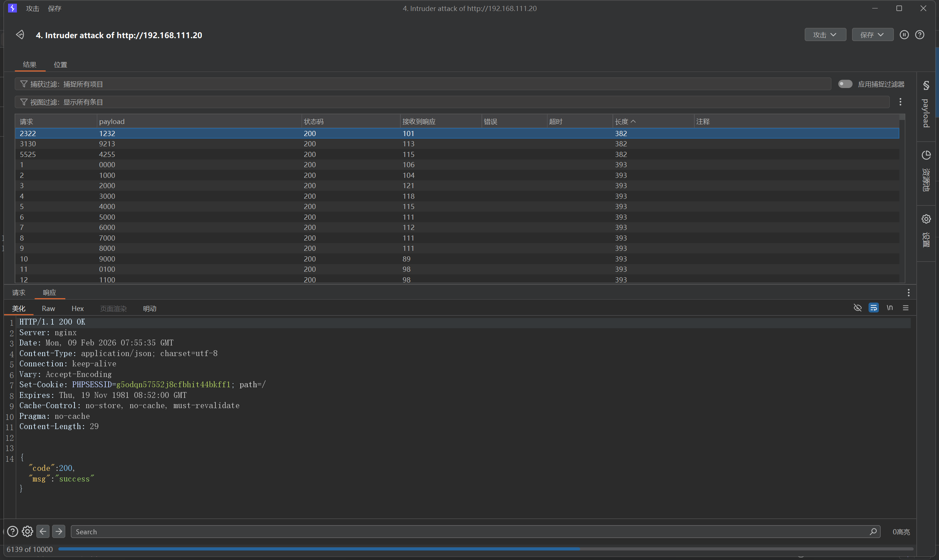Expand the 攻击 dropdown button

click(825, 35)
